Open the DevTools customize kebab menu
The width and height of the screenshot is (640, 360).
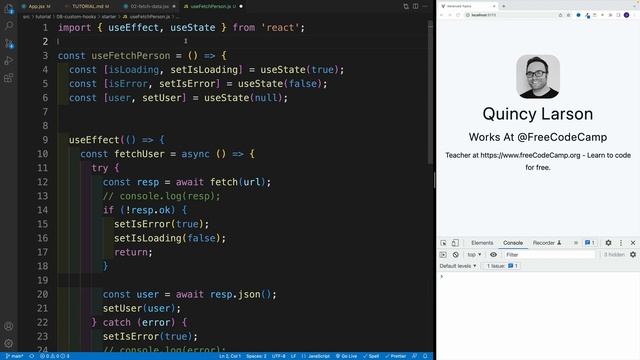[621, 243]
